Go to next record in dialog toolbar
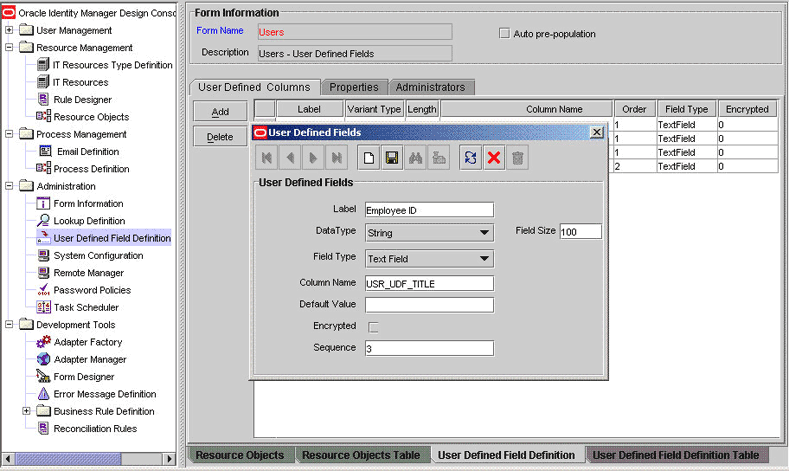Screen dimensions: 789x471 click(x=313, y=158)
